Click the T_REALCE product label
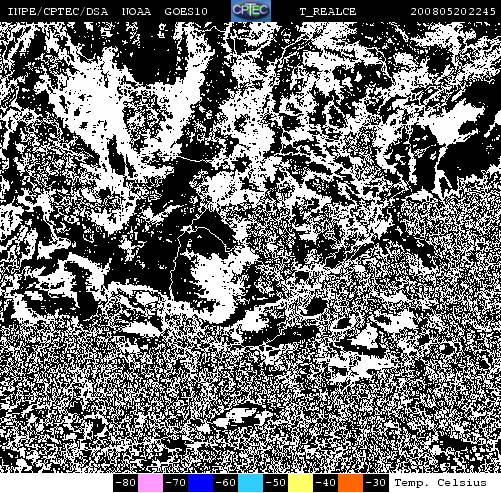This screenshot has width=501, height=493. pyautogui.click(x=328, y=12)
